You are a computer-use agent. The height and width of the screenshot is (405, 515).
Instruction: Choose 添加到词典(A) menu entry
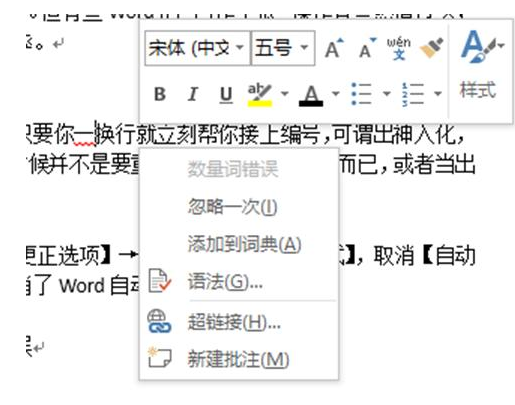[x=239, y=244]
